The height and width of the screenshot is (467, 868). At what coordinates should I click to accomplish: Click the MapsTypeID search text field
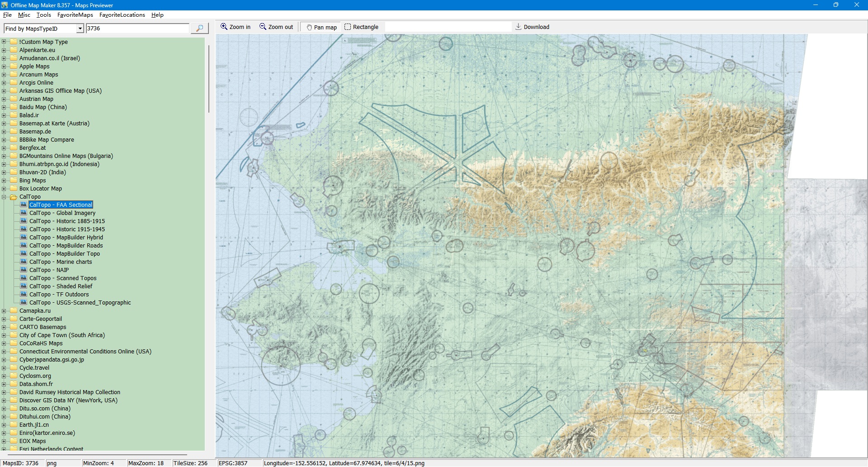tap(137, 29)
